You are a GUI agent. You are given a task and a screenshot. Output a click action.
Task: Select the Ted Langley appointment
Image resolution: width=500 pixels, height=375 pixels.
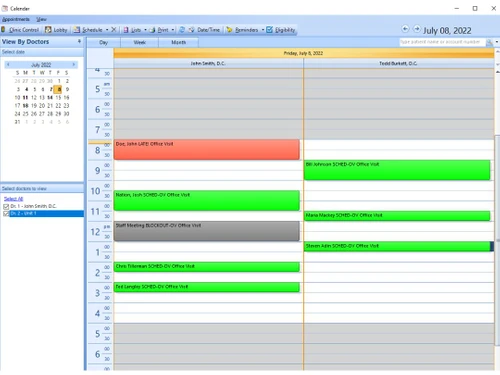(x=206, y=287)
